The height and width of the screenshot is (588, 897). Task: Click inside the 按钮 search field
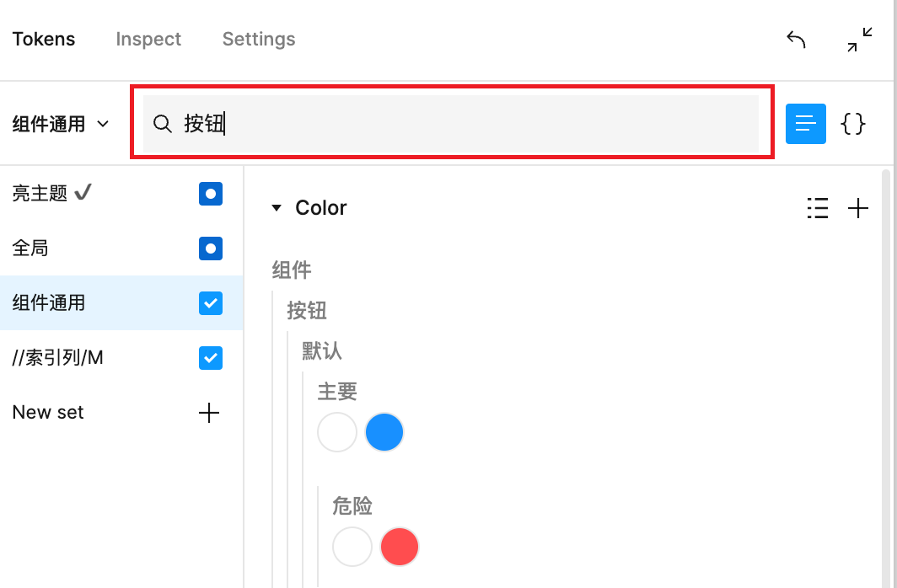pyautogui.click(x=422, y=124)
